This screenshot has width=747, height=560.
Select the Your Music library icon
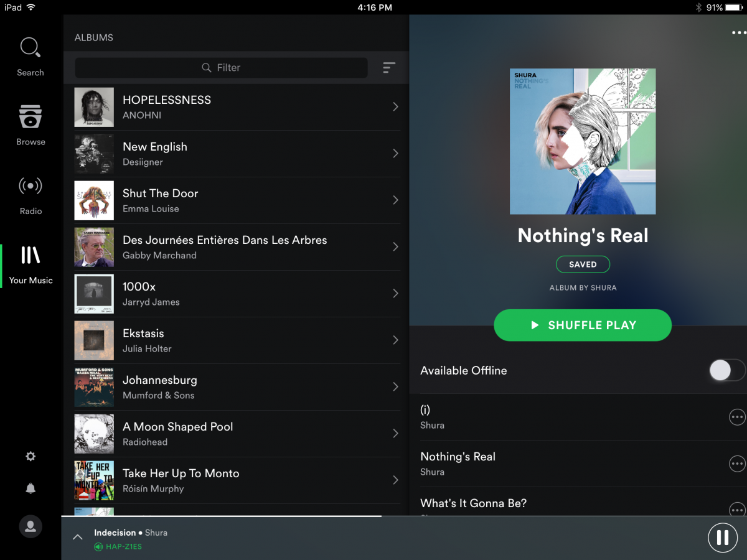(x=31, y=254)
